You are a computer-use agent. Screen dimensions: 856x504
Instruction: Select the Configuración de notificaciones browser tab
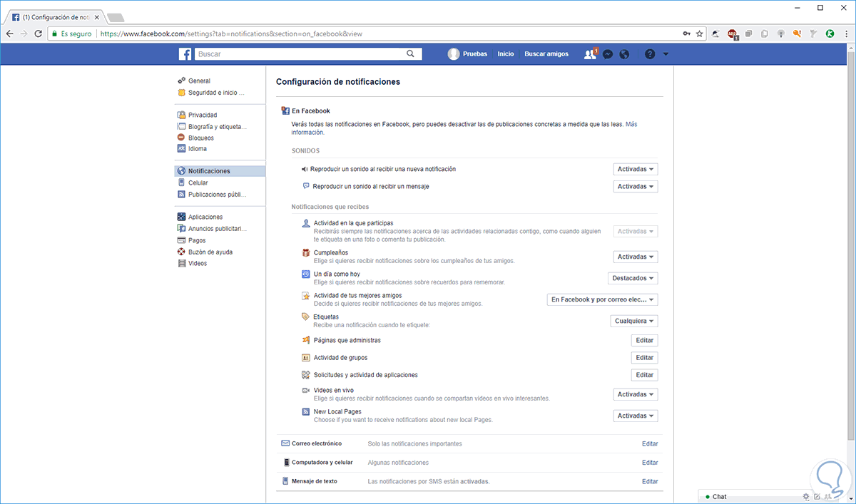coord(57,16)
